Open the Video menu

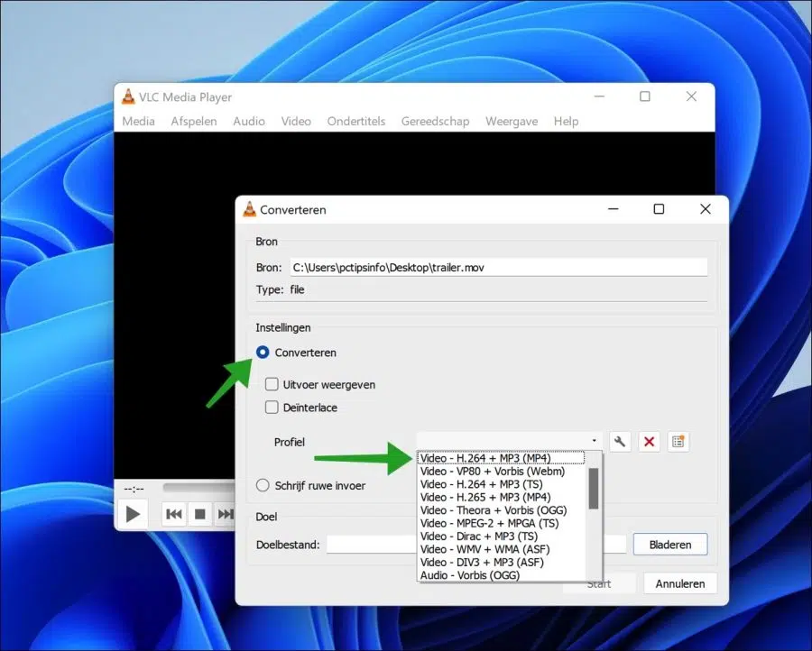click(x=296, y=121)
